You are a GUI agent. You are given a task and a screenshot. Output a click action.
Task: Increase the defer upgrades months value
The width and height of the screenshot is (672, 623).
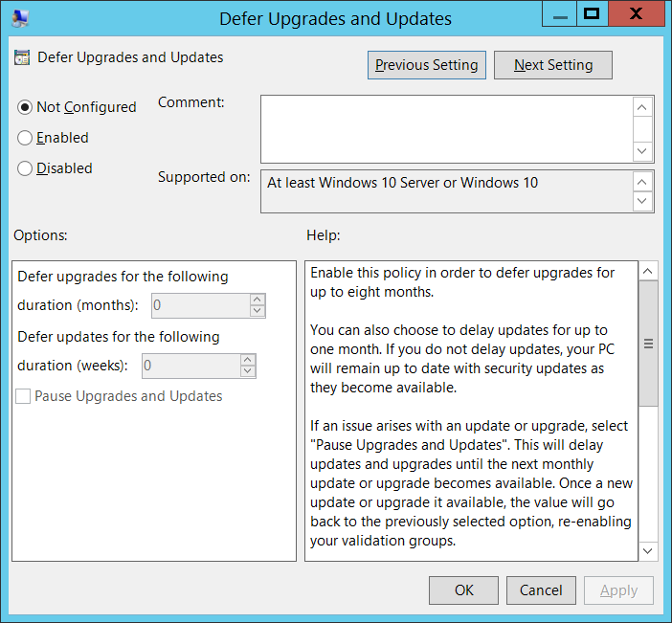[257, 300]
